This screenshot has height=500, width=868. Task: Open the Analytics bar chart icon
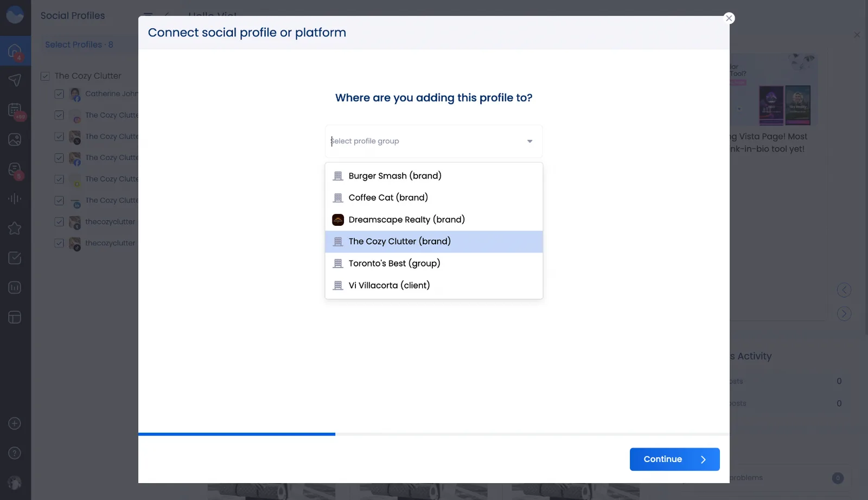tap(14, 287)
